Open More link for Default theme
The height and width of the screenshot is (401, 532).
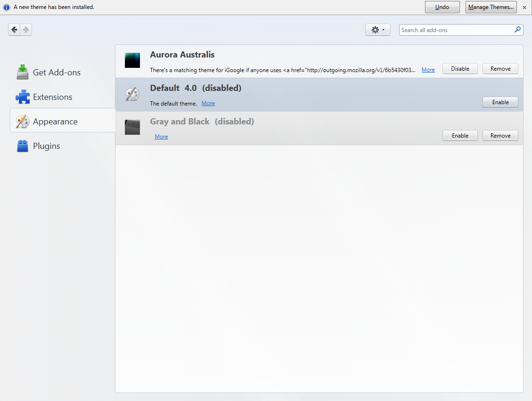click(x=208, y=103)
